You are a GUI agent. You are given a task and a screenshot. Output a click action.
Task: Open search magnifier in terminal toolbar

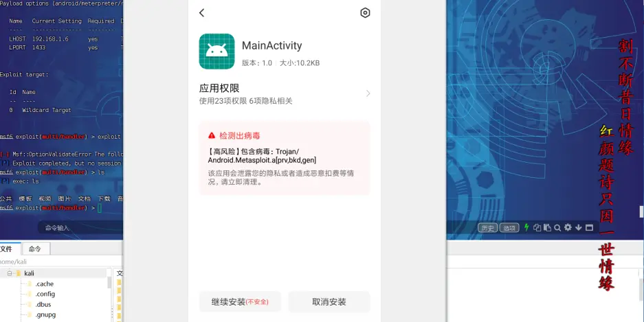(557, 228)
